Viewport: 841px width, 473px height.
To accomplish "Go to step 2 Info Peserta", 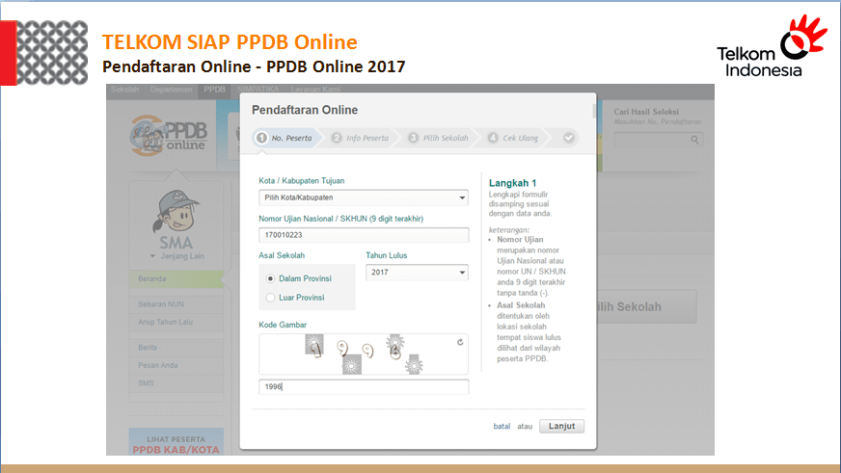I will point(361,138).
